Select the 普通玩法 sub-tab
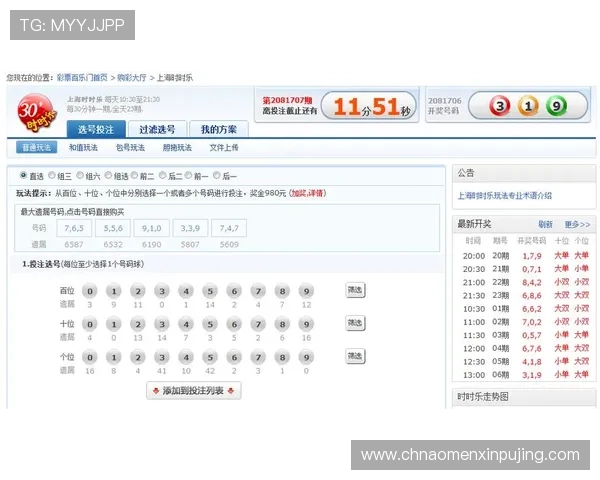Image resolution: width=600 pixels, height=480 pixels. 36,147
